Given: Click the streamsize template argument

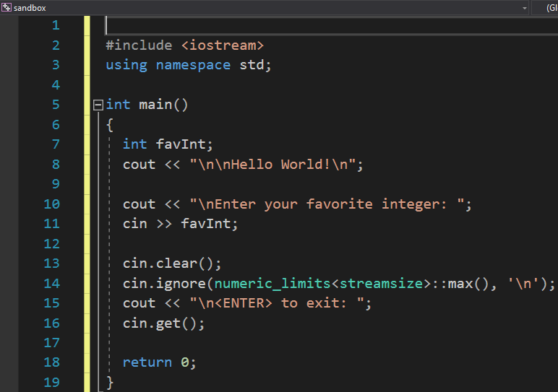Looking at the screenshot, I should pos(380,284).
